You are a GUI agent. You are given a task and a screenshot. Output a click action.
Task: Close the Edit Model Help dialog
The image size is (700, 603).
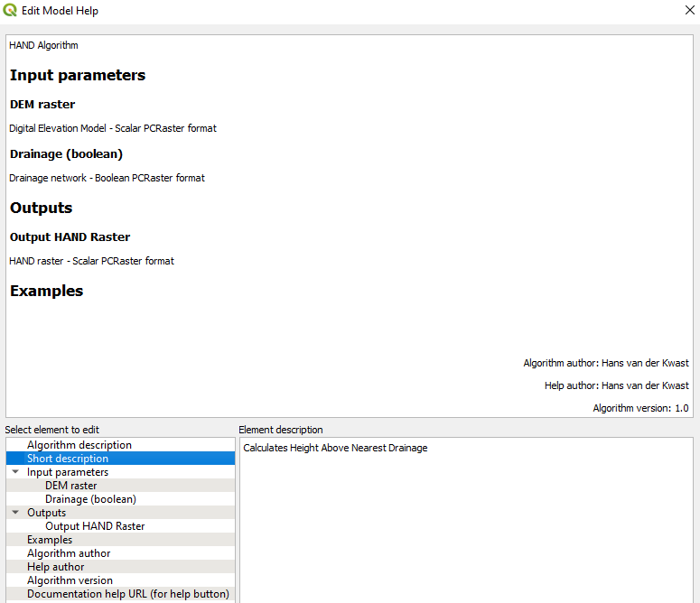[x=688, y=11]
